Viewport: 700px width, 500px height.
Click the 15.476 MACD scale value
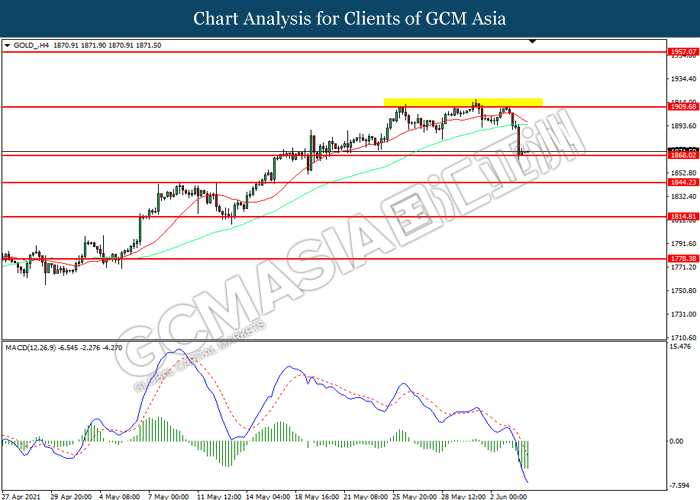pos(680,347)
